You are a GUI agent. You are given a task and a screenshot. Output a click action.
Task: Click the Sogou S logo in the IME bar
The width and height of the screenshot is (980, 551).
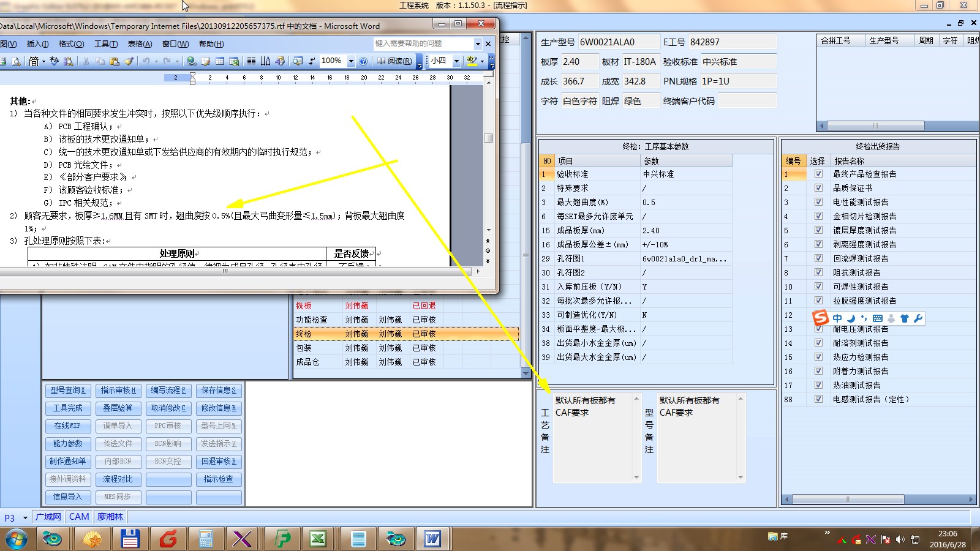[820, 318]
